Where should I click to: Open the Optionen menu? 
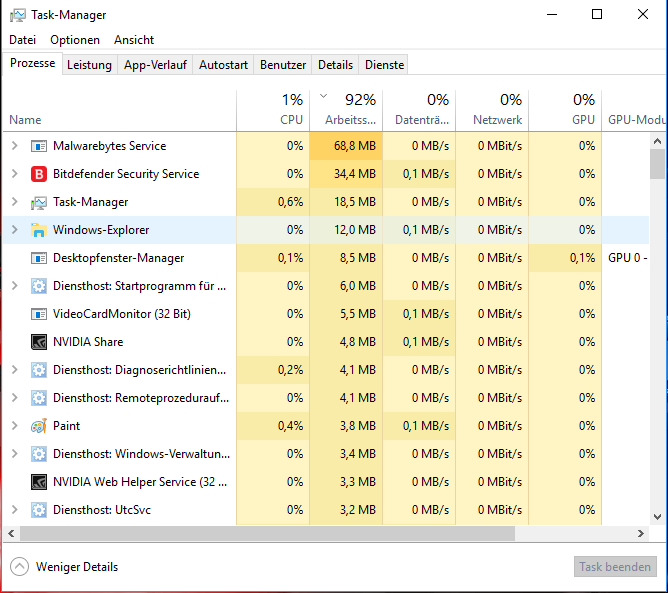75,40
